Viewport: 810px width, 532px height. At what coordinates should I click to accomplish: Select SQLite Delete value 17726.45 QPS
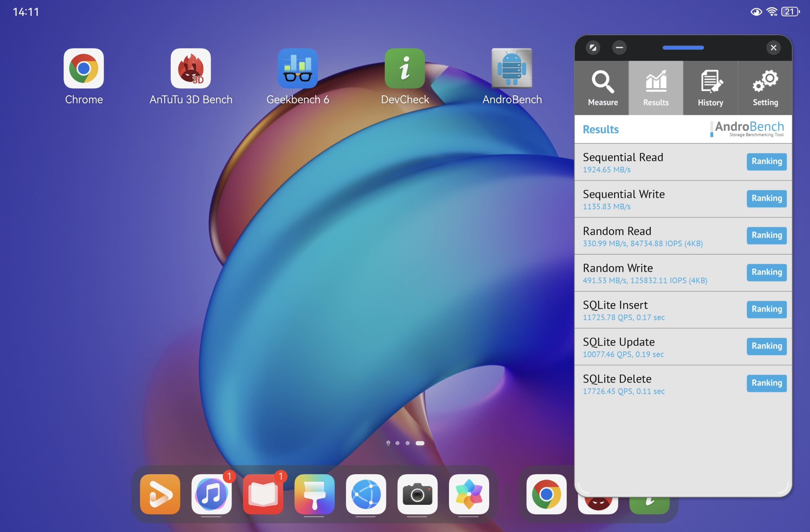point(608,391)
